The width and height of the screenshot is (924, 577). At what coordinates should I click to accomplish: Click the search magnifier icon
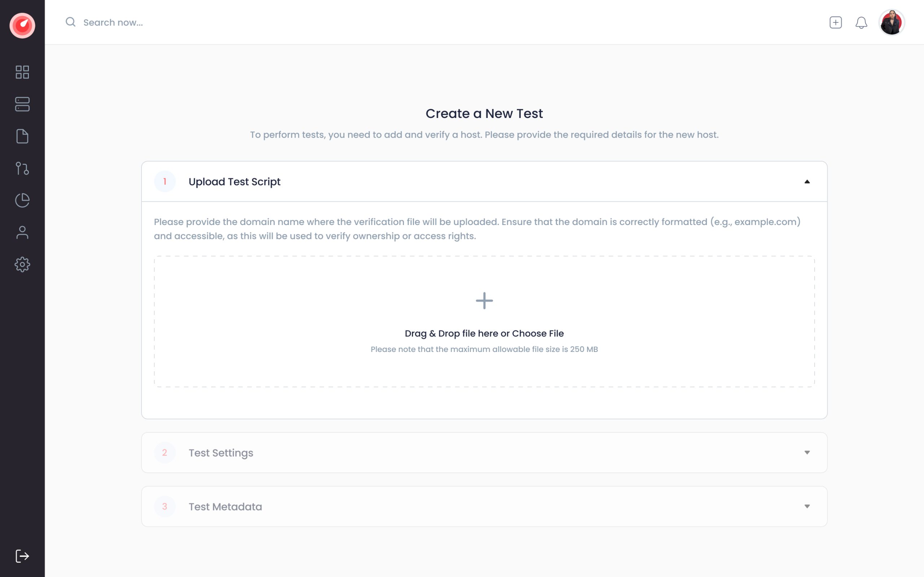[70, 22]
